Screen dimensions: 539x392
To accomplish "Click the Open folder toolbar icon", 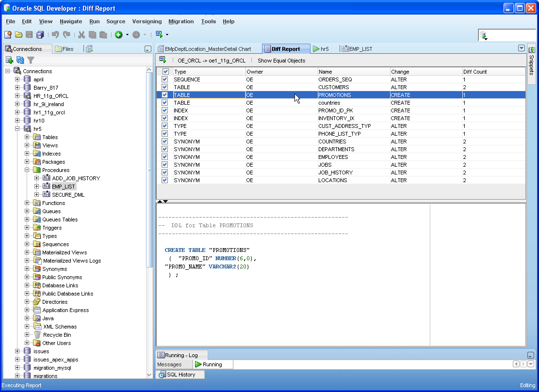I will pyautogui.click(x=18, y=35).
